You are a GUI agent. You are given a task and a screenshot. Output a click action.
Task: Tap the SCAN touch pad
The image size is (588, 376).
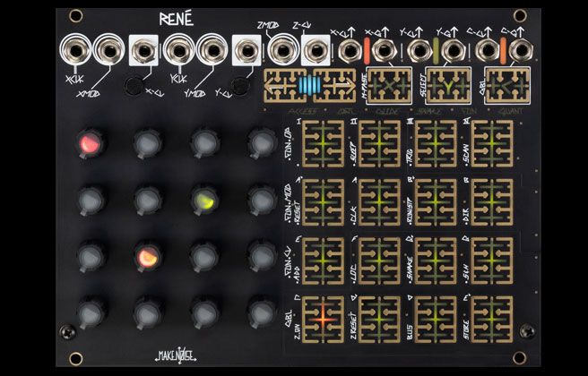pos(492,144)
